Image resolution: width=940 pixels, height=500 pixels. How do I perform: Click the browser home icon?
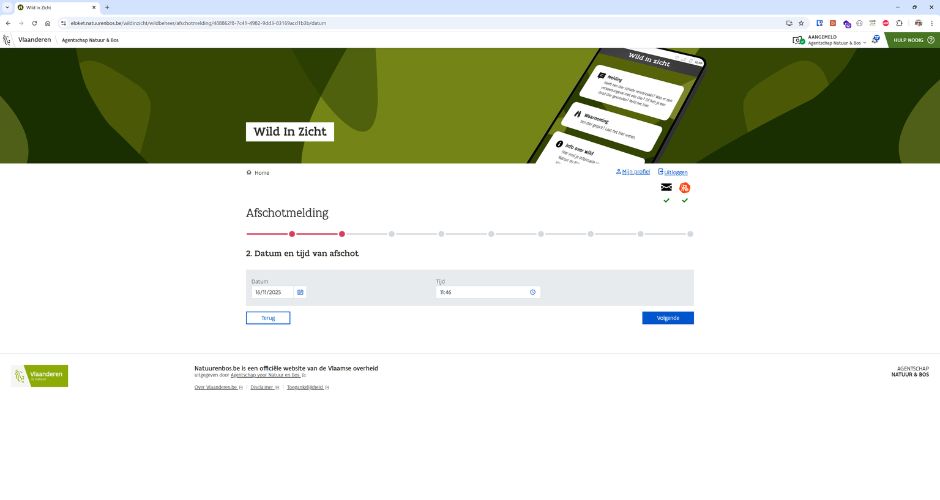tap(47, 22)
